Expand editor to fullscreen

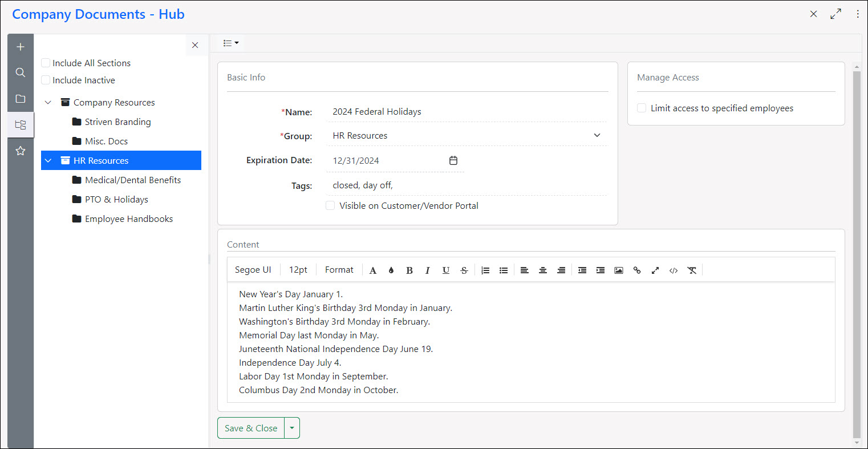[655, 270]
